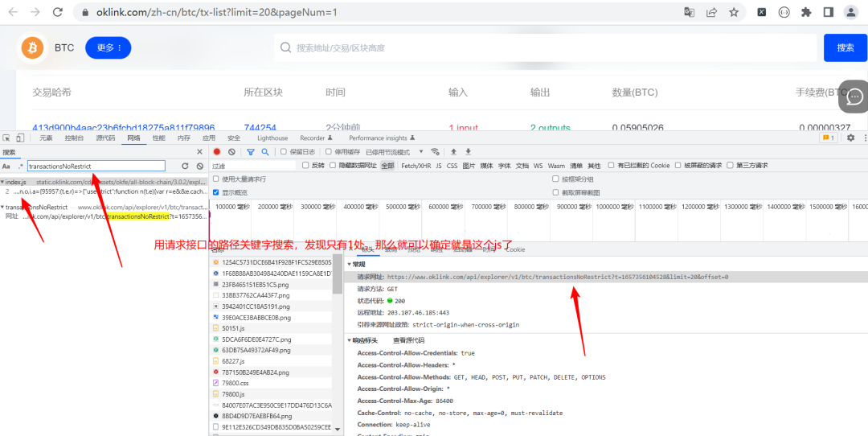Uncheck the 显示概览 checkbox
868x436 pixels.
coord(216,192)
